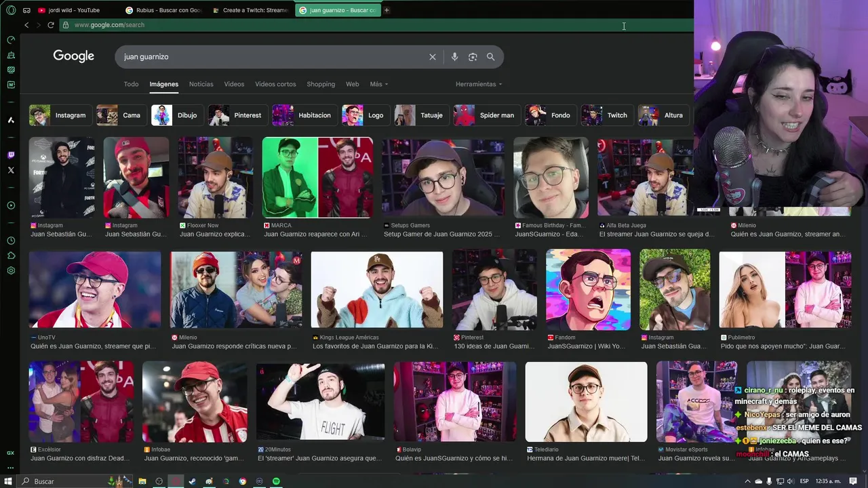Open UnoTV 'Quién es Juan Guarnizo' link
This screenshot has width=868, height=488.
(x=93, y=346)
